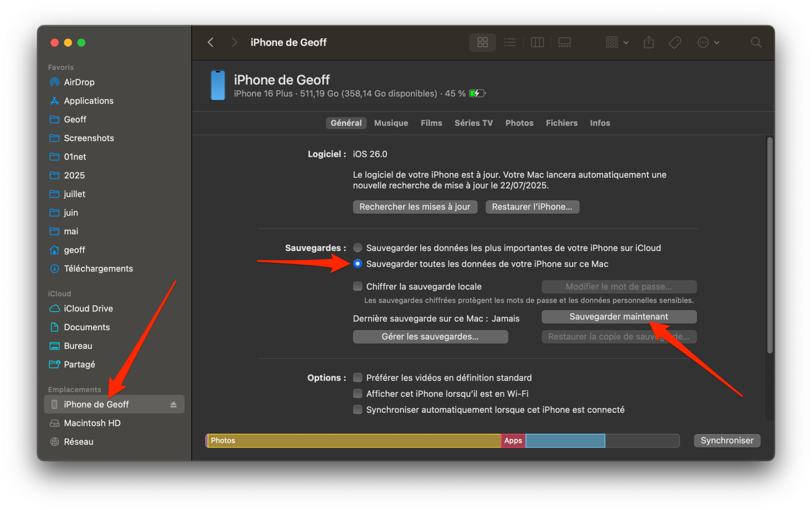Click the red Apps storage segment
The height and width of the screenshot is (510, 812).
pos(513,440)
